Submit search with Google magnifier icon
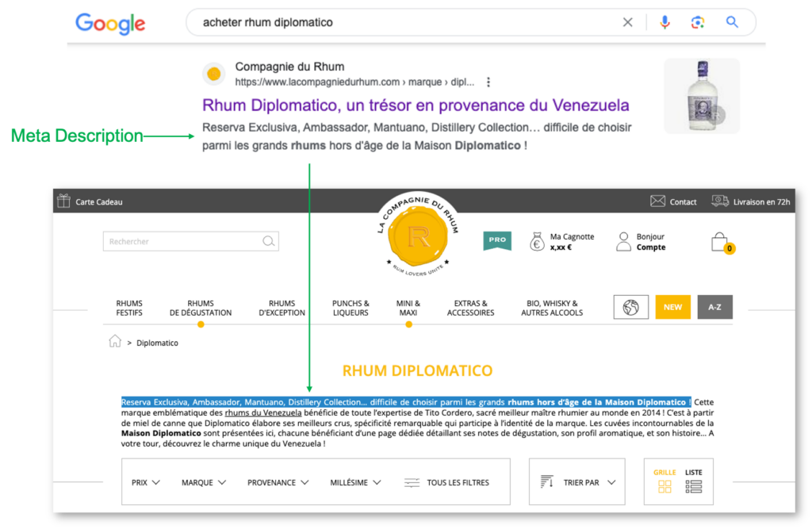Viewport: 812px width, 529px height. point(732,21)
